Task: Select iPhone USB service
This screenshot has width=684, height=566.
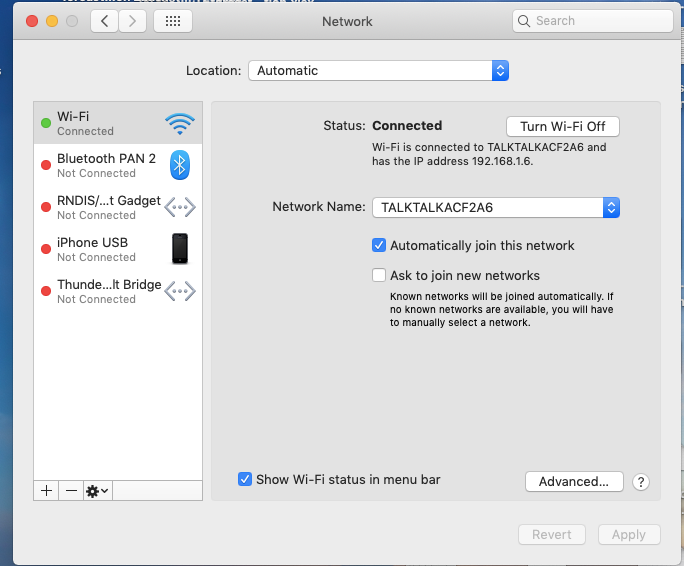Action: click(x=118, y=249)
